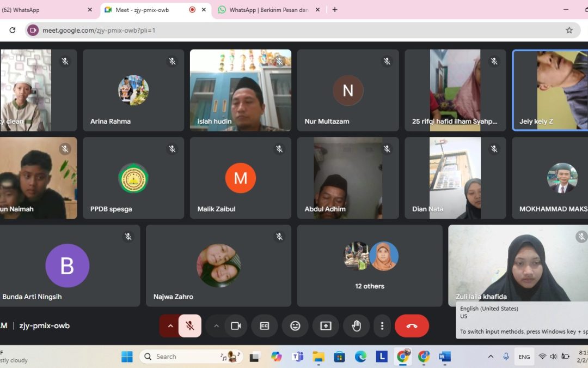588x368 pixels.
Task: Unmute the microphone in Meet toolbar
Action: point(190,326)
